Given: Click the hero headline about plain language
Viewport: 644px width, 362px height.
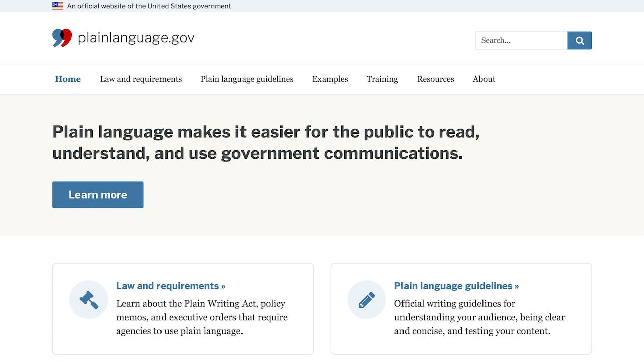Looking at the screenshot, I should tap(266, 142).
